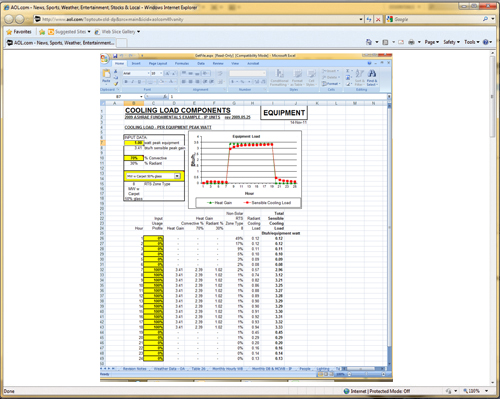Click the Bold formatting icon
Viewport: 500px width, 399px height.
(x=126, y=82)
